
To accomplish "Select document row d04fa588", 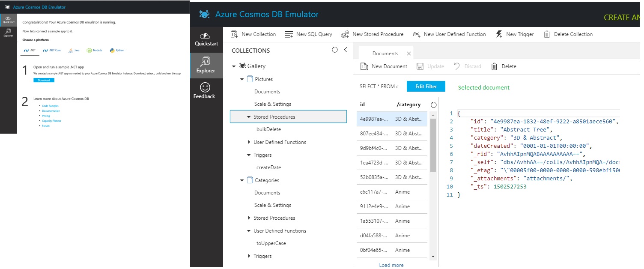I will click(x=392, y=236).
